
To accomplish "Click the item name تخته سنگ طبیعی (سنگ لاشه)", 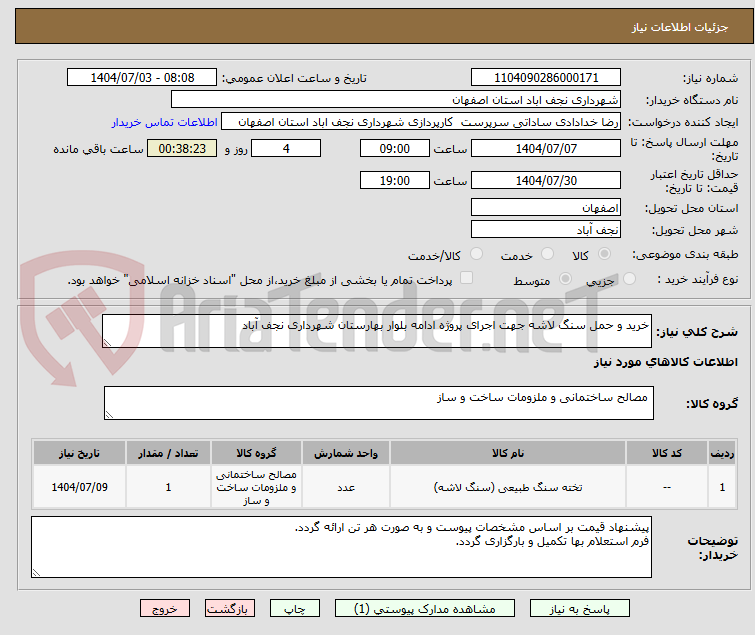I will click(x=508, y=487).
